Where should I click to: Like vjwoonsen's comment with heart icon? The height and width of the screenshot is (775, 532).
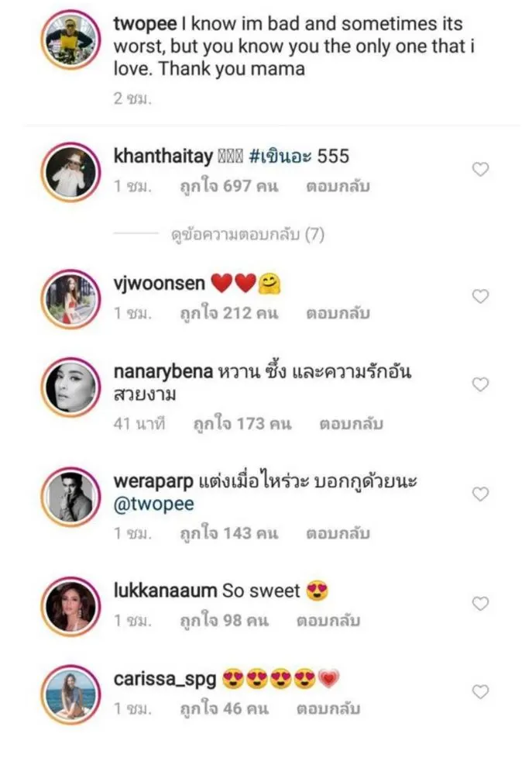click(480, 296)
